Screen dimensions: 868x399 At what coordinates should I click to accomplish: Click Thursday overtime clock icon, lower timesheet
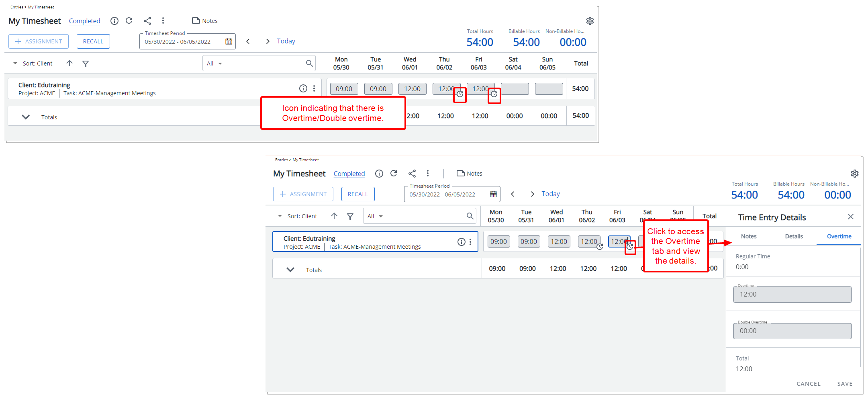600,247
